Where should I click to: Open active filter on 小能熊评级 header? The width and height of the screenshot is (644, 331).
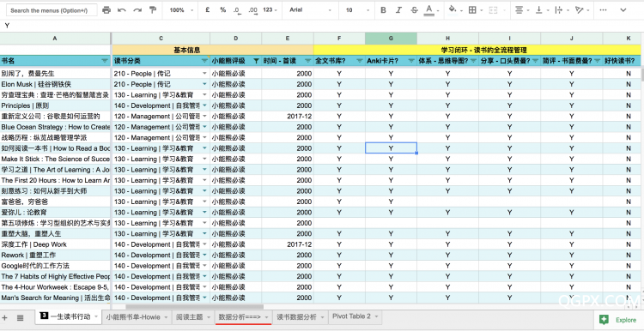point(256,61)
